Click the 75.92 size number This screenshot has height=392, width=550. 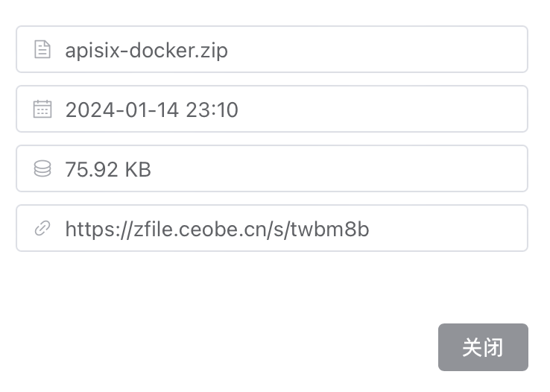[x=91, y=170]
